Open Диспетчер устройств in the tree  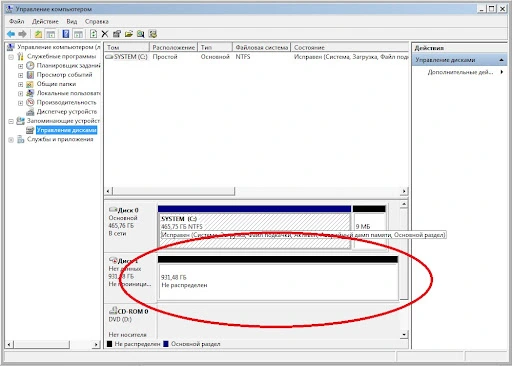point(67,112)
